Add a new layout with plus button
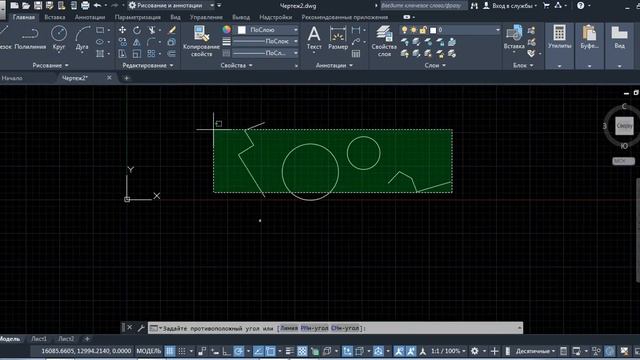This screenshot has height=360, width=640. click(x=87, y=339)
